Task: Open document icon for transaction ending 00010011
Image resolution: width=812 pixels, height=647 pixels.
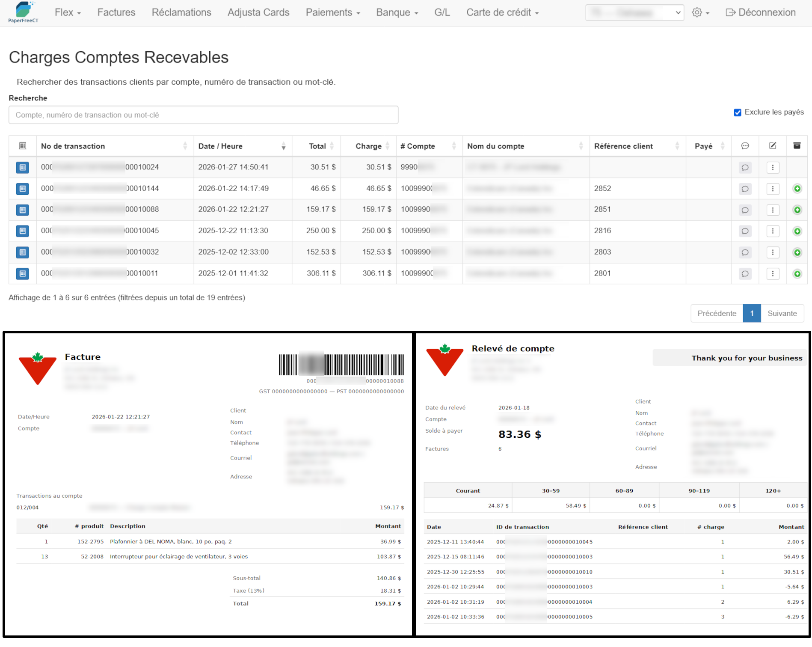Action: click(23, 274)
